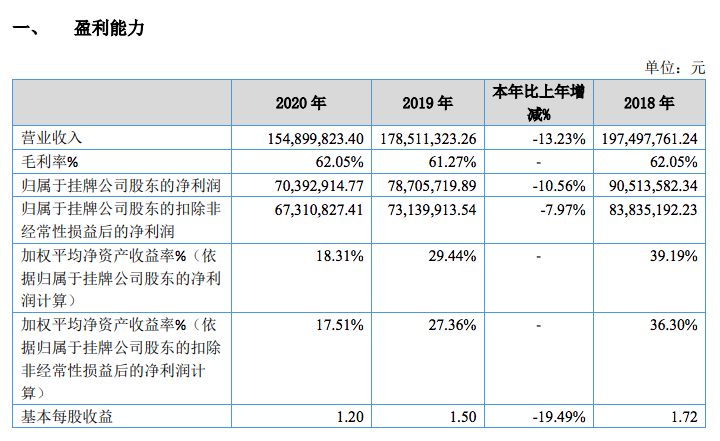Click the 18.31% return on equity cell

click(340, 256)
